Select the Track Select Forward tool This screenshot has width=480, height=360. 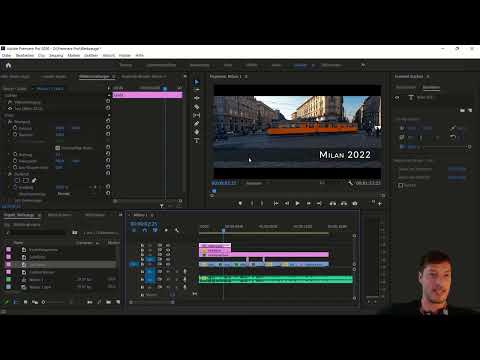[196, 90]
